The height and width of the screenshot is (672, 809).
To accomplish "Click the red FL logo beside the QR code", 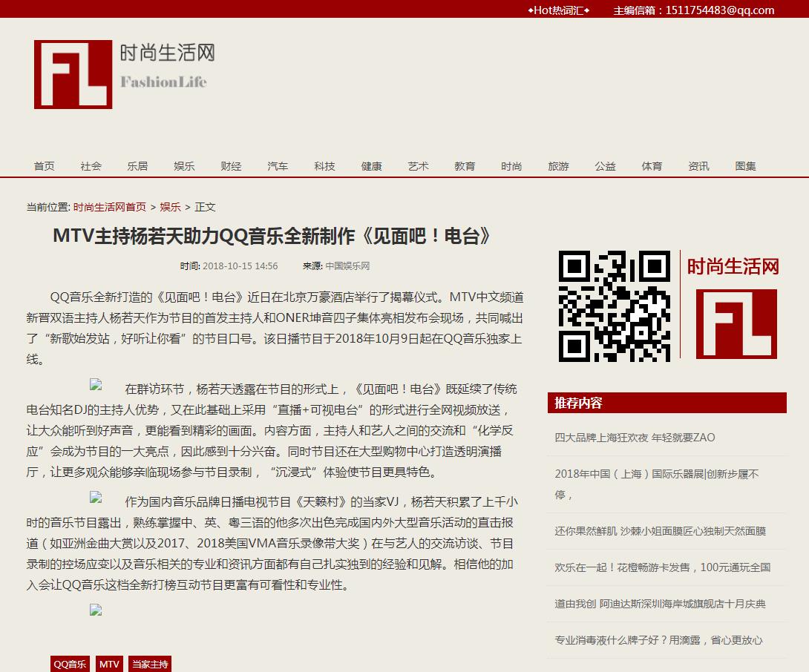I will [736, 324].
